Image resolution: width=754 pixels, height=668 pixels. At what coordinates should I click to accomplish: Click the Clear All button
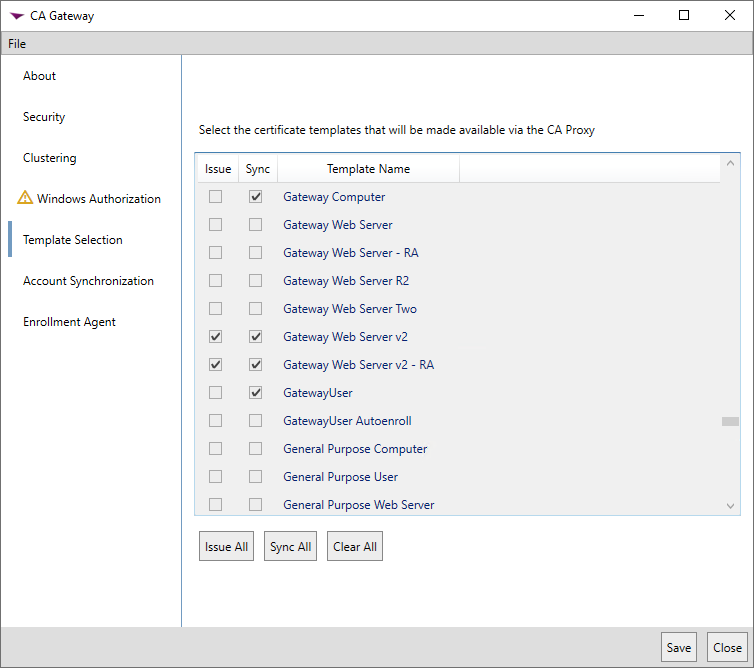355,547
